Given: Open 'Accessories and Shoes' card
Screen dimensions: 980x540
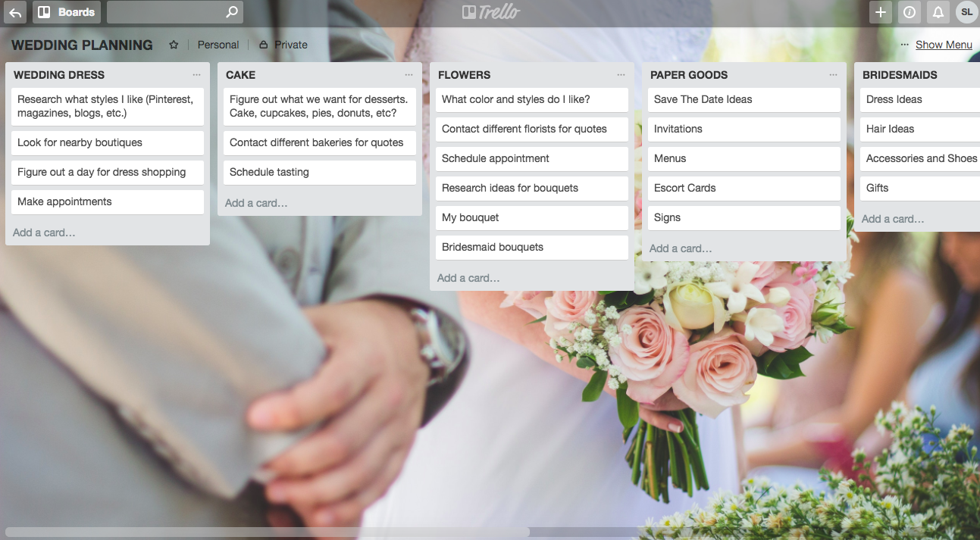Looking at the screenshot, I should [920, 158].
